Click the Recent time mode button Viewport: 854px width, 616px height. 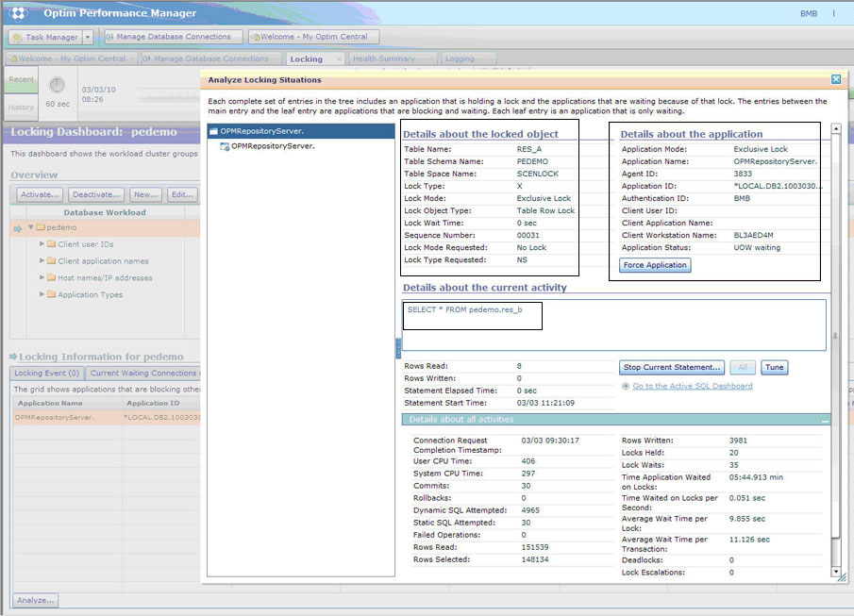22,79
